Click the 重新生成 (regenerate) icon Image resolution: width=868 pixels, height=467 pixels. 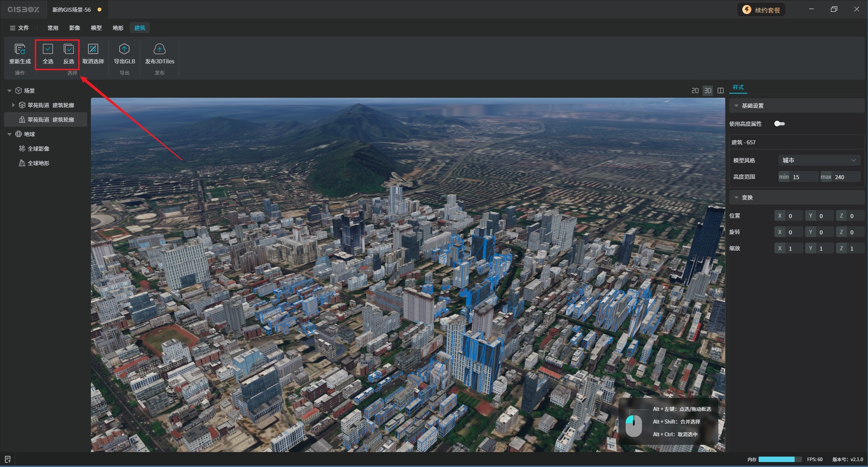[20, 49]
